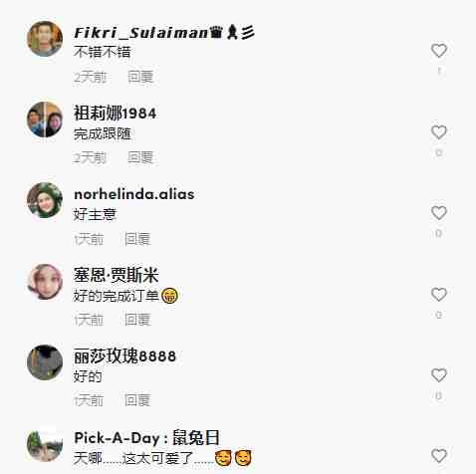Like the 塞恩·贾斯米 comment heart icon

click(x=439, y=295)
